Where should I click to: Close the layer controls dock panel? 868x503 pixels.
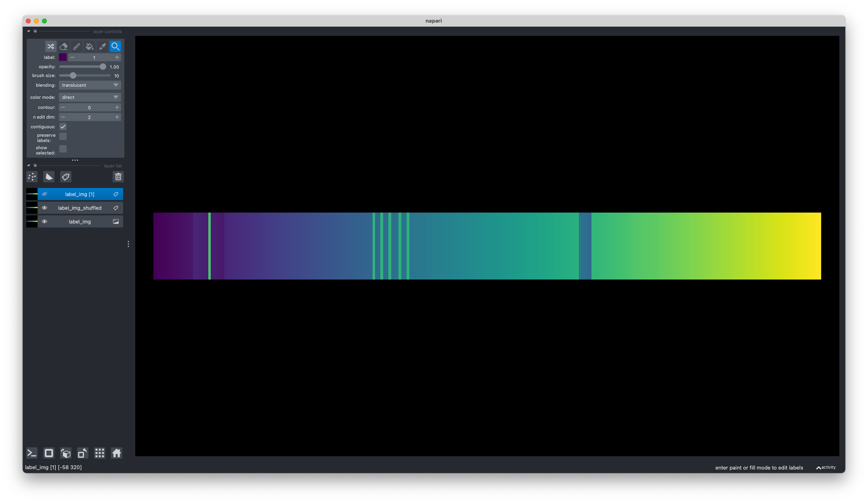click(x=29, y=31)
